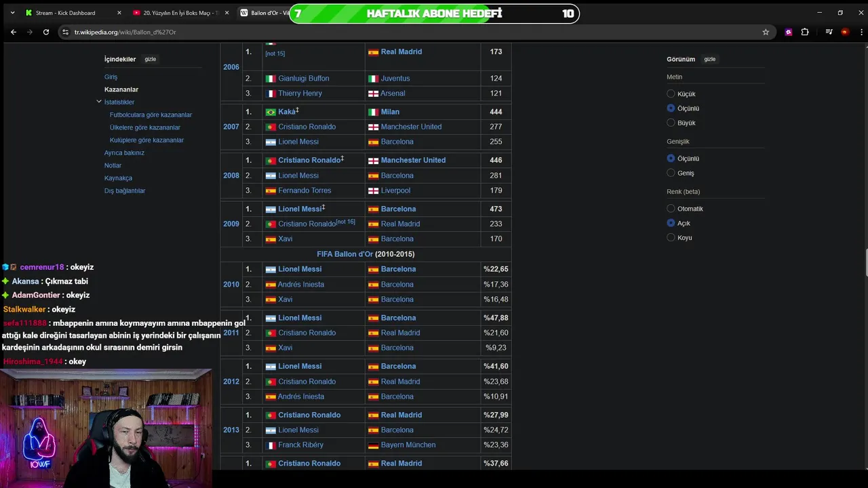Open Futbolculara göre kazananlar section

pyautogui.click(x=151, y=115)
